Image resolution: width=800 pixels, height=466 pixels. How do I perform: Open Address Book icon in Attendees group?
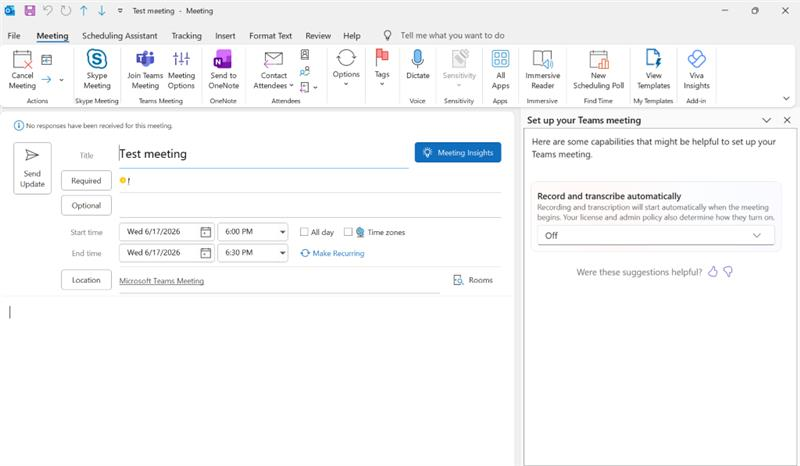point(305,55)
